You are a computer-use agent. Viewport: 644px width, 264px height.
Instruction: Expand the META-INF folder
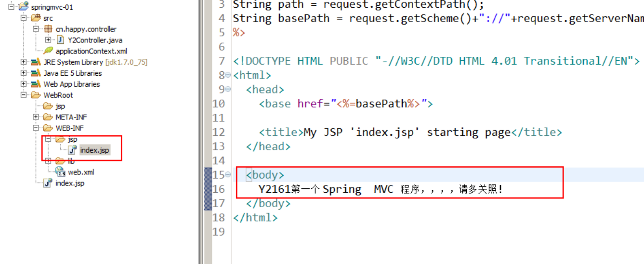point(36,117)
